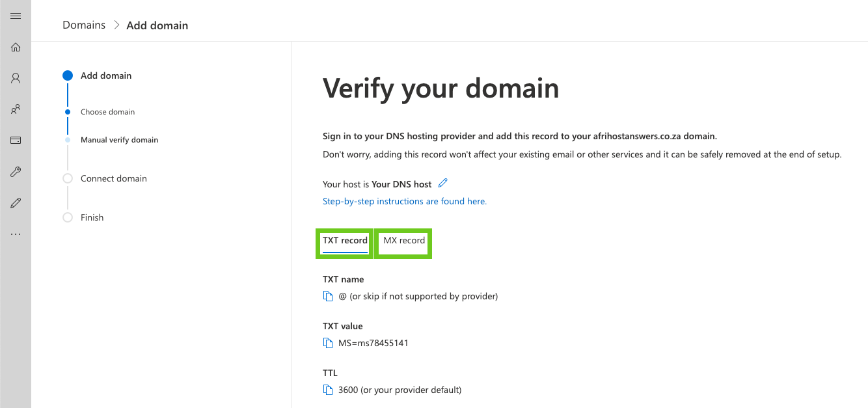Switch to the MX record tab
Image resolution: width=868 pixels, height=408 pixels.
tap(404, 241)
